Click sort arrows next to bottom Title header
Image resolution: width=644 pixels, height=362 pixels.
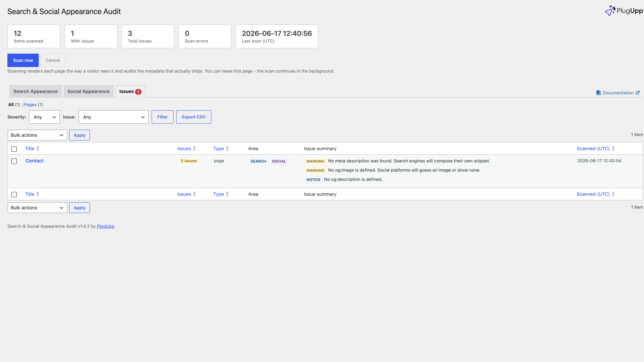coord(38,194)
